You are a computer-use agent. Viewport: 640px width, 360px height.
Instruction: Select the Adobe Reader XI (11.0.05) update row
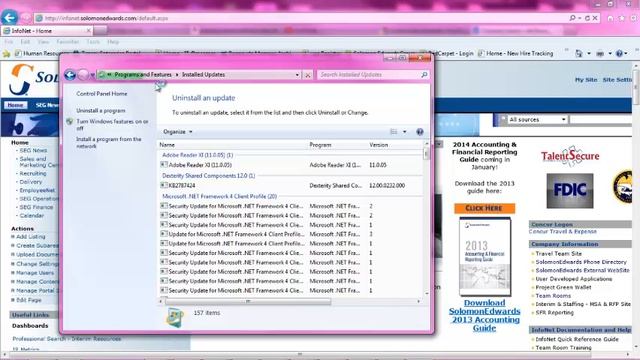291,165
